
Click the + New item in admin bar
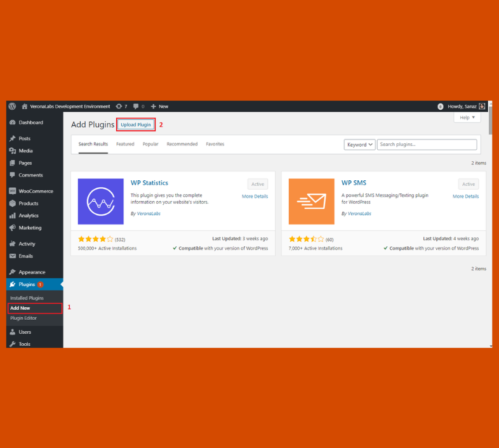(x=159, y=107)
